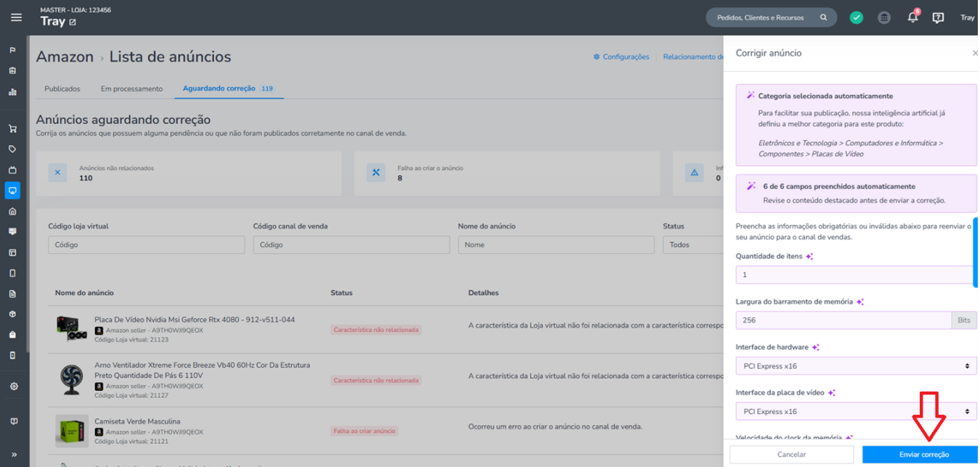Image resolution: width=980 pixels, height=467 pixels.
Task: Open the notifications bell
Action: (912, 17)
